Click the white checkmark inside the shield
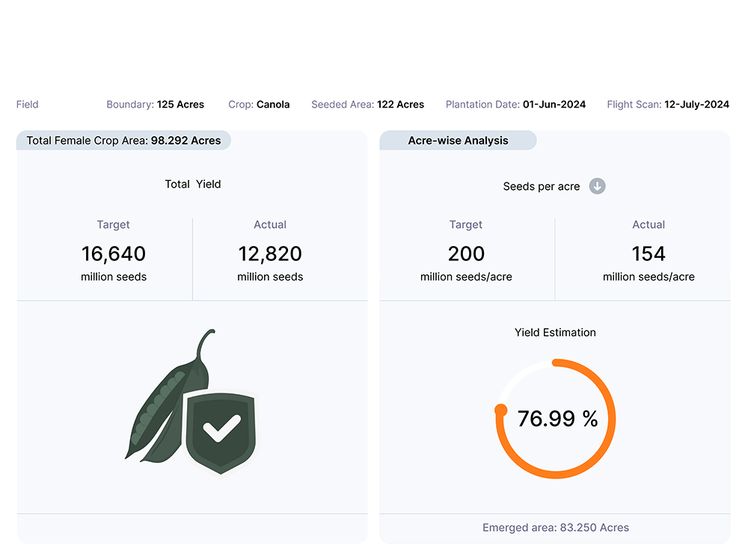Screen dimensions: 748x560 pyautogui.click(x=221, y=429)
